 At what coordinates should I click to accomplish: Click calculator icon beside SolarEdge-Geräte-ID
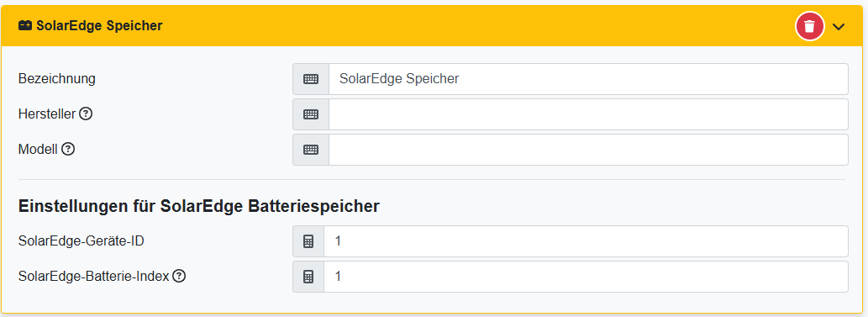308,241
